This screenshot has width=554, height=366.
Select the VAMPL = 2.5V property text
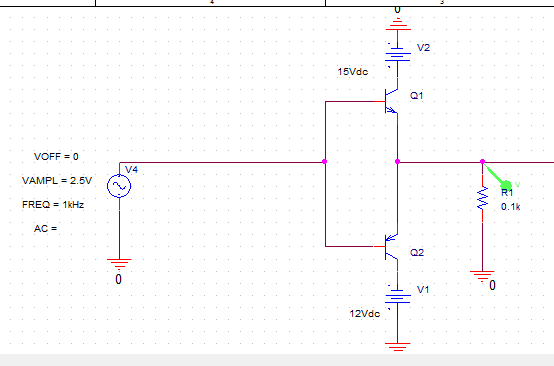[57, 181]
